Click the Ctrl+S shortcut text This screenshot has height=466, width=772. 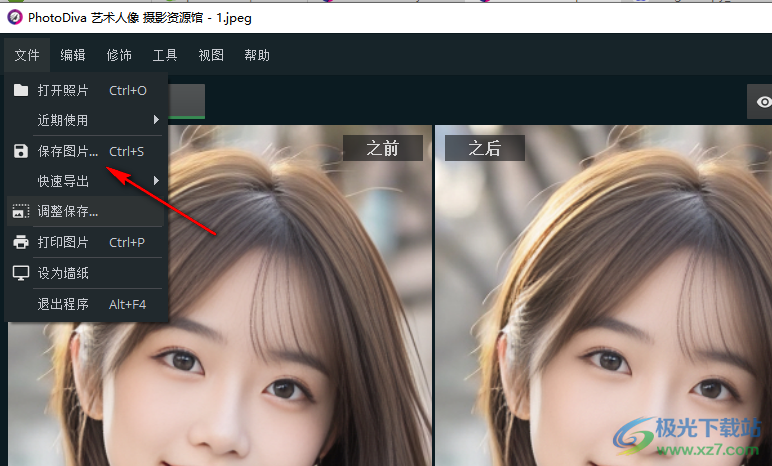click(x=127, y=151)
